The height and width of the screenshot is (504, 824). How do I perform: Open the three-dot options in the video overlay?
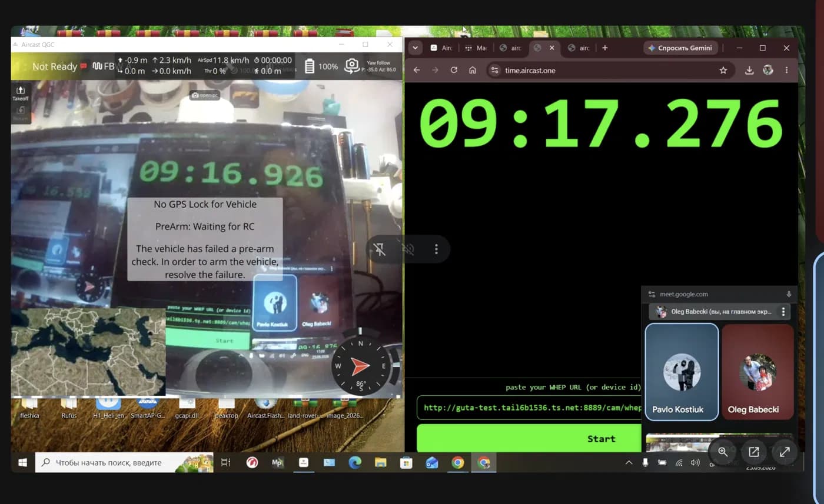click(436, 249)
